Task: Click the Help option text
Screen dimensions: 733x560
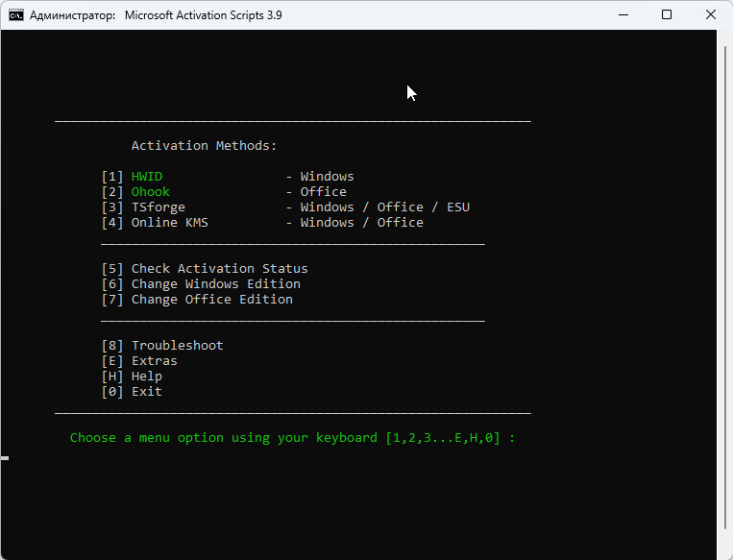Action: [146, 377]
